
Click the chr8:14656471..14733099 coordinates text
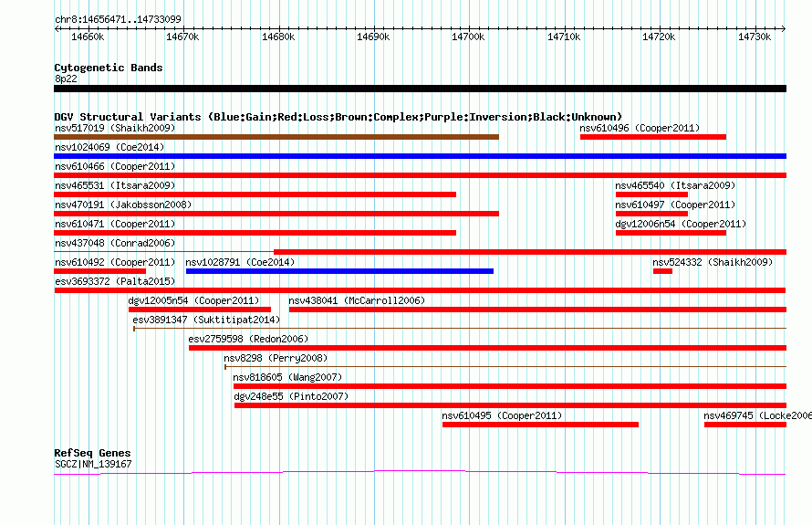click(x=118, y=20)
